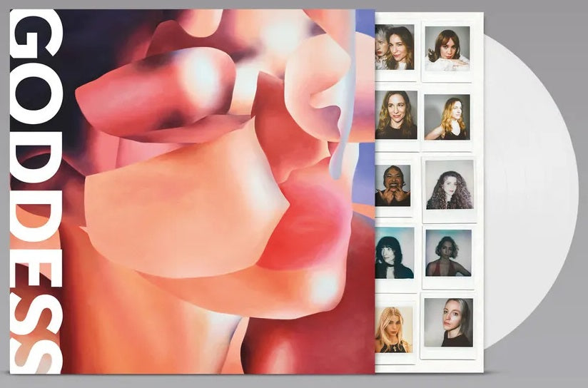
Task: Open the bottom-left polaroid of the blonde woman
Action: (x=394, y=330)
